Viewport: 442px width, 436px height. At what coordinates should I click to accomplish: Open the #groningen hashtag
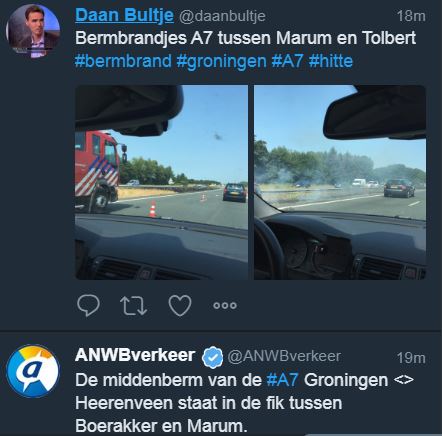221,61
